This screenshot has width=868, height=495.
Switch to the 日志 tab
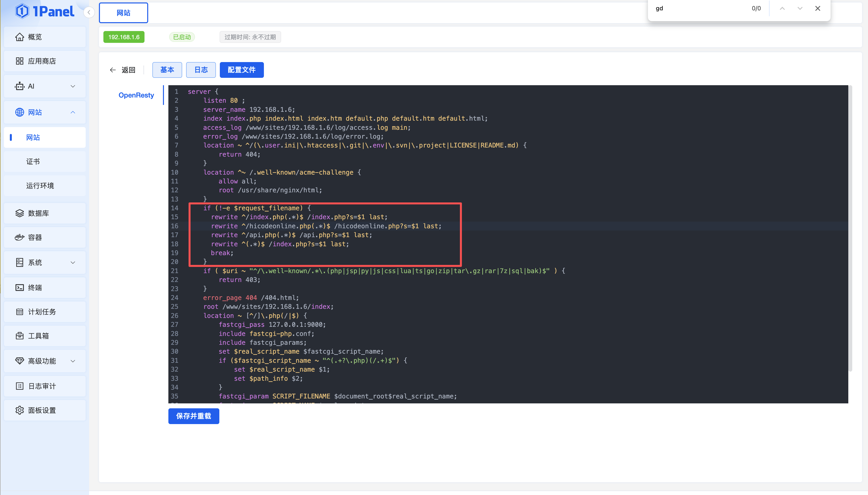201,70
